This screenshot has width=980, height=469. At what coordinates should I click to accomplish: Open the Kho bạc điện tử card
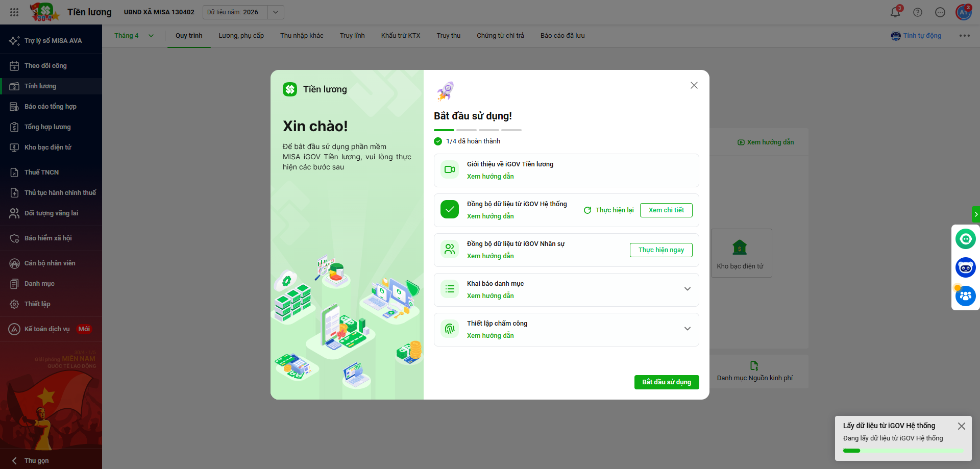741,253
